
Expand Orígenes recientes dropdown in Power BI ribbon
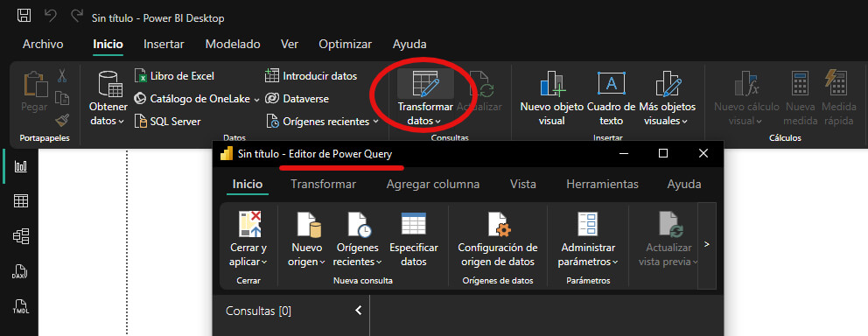[375, 122]
